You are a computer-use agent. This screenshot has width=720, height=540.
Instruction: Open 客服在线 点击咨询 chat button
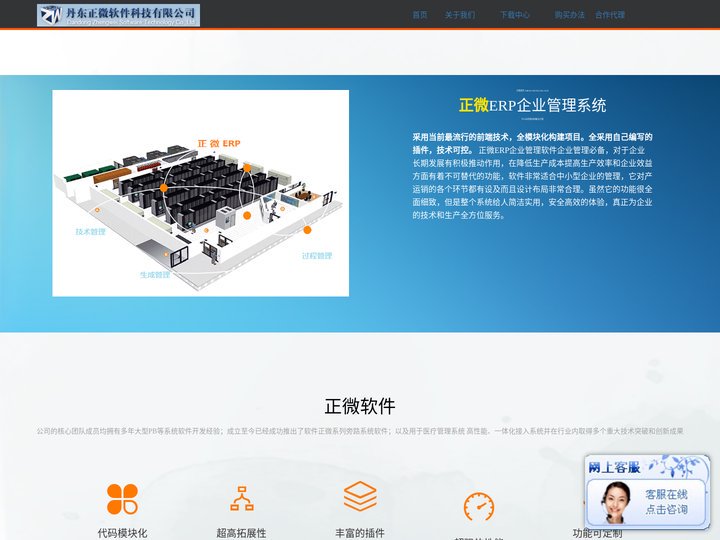pos(666,502)
